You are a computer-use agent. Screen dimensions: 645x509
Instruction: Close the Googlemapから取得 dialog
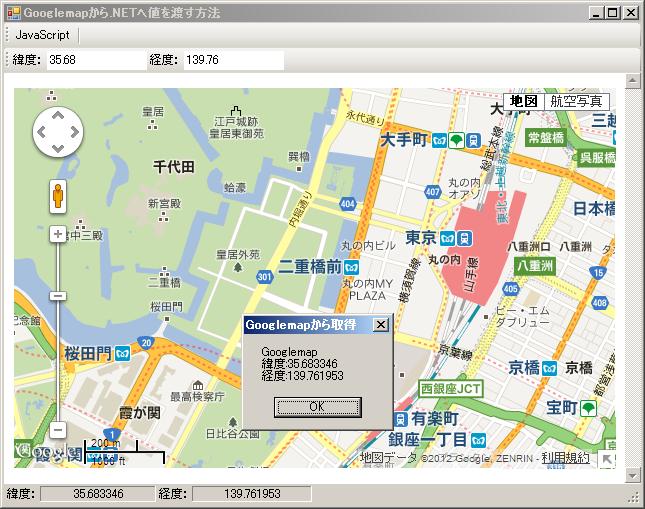(380, 325)
